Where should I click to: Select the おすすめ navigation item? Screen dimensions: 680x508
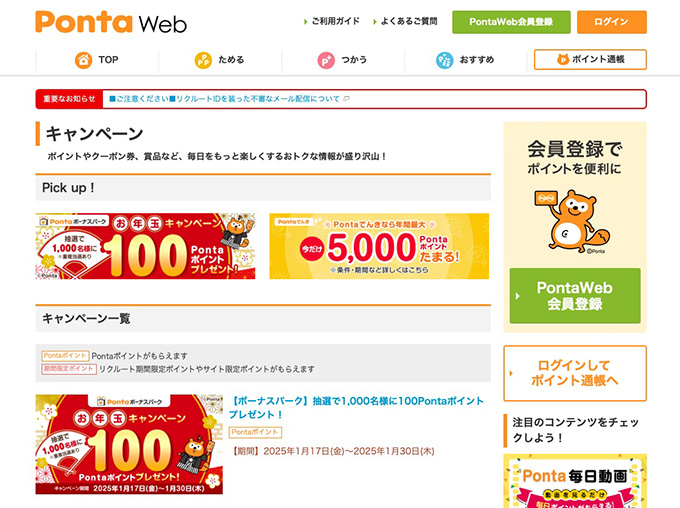(465, 60)
